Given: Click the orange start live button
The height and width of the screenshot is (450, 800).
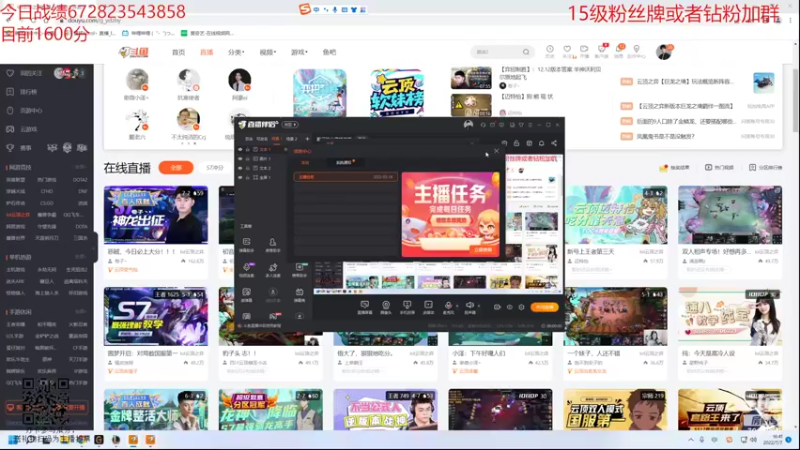Looking at the screenshot, I should pos(544,307).
